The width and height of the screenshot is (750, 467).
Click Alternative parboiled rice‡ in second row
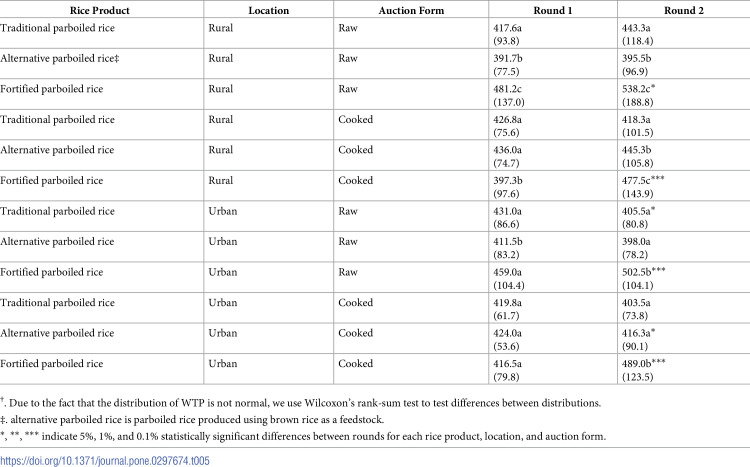click(60, 58)
